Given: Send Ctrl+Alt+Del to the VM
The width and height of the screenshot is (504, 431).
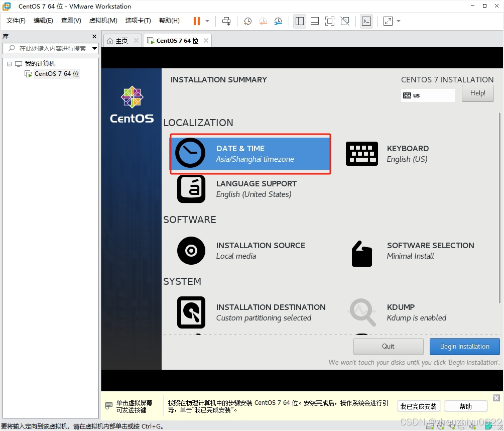Looking at the screenshot, I should [x=226, y=21].
